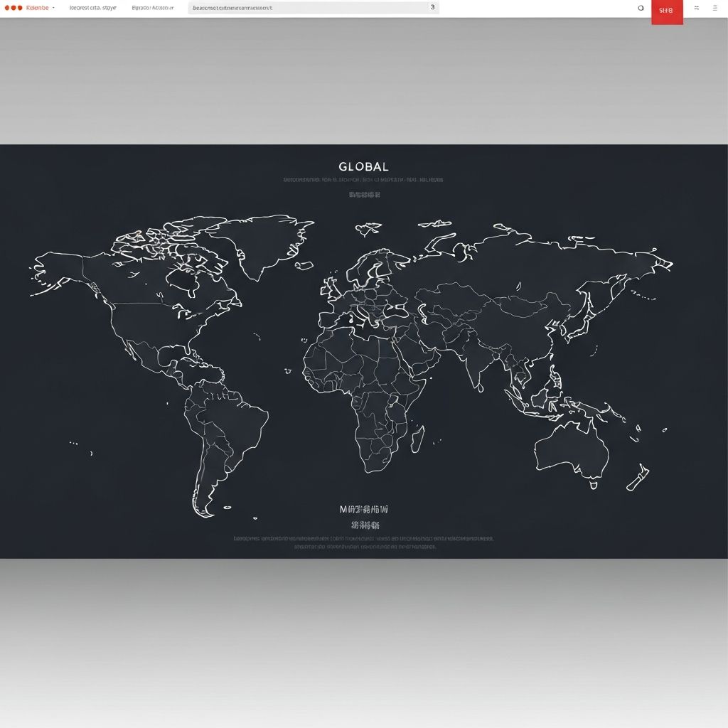
Task: Click the number 3 badge in the search field
Action: (432, 7)
